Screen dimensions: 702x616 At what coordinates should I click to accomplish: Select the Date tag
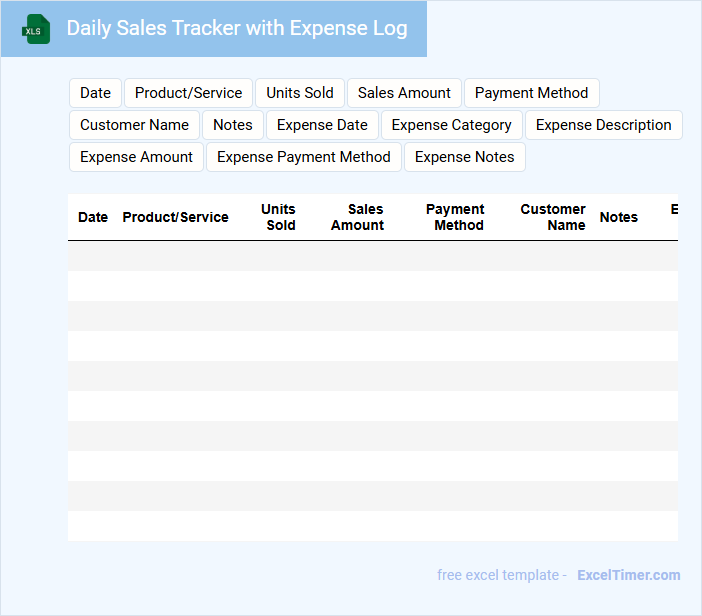[x=95, y=93]
